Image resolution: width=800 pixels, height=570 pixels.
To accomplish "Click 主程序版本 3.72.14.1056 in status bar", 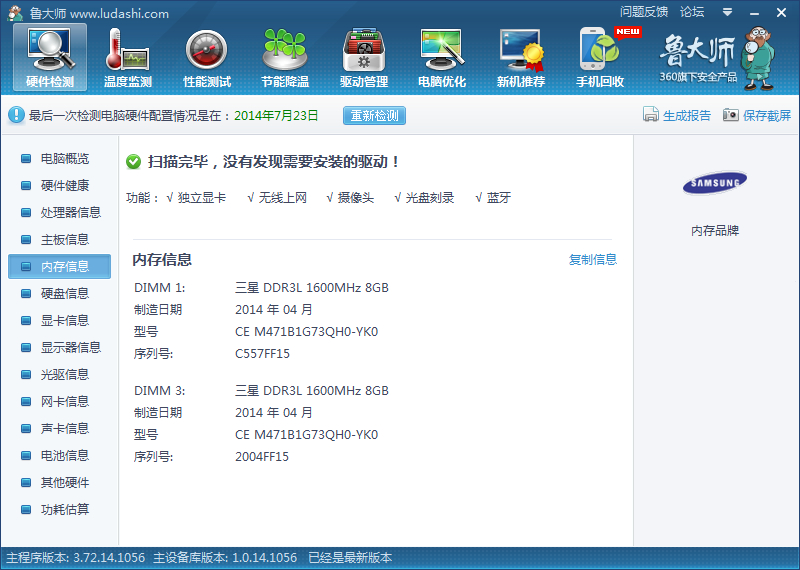I will click(x=76, y=558).
